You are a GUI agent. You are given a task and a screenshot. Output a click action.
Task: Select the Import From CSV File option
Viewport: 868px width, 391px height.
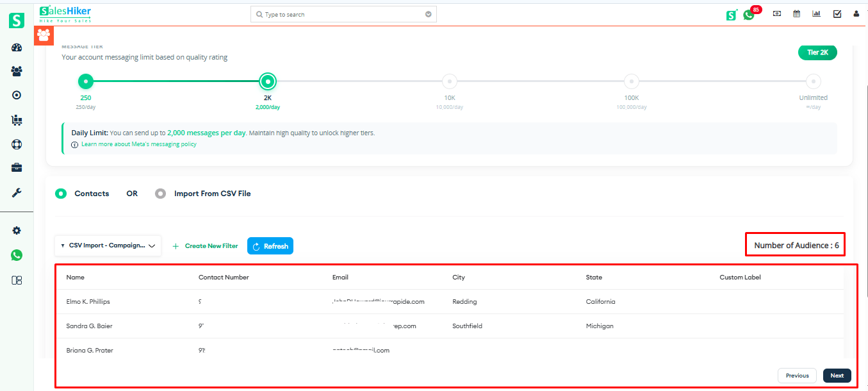(161, 194)
